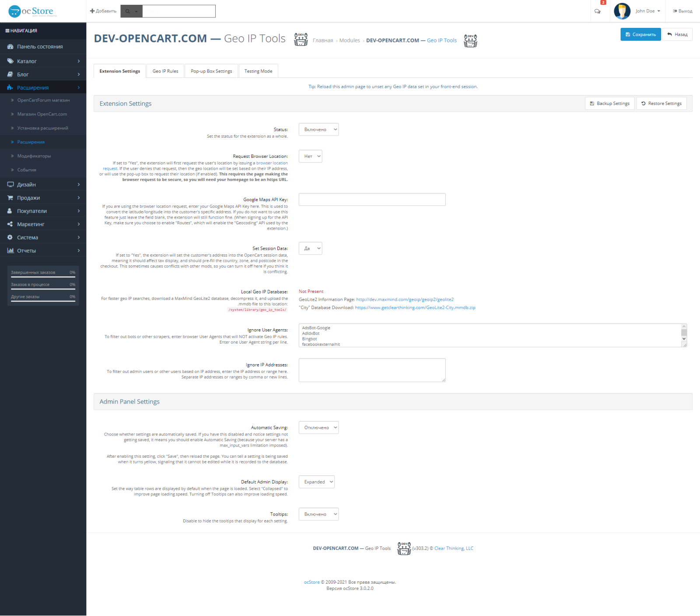Open the Tooltips dropdown
This screenshot has width=700, height=616.
tap(318, 514)
